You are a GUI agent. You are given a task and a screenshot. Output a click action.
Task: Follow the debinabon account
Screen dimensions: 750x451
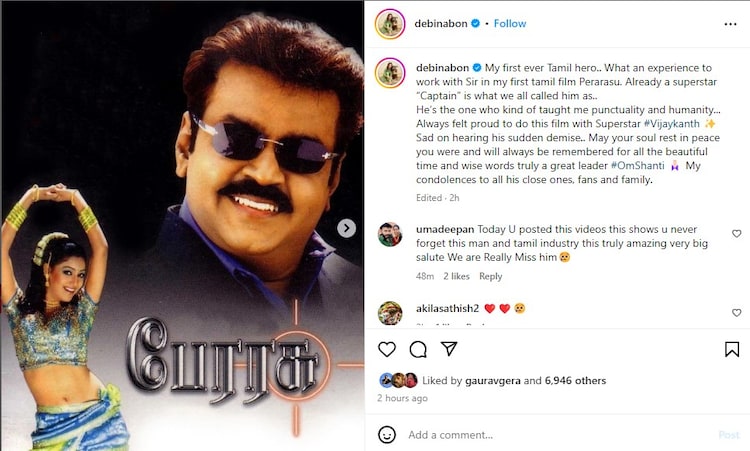pos(510,23)
